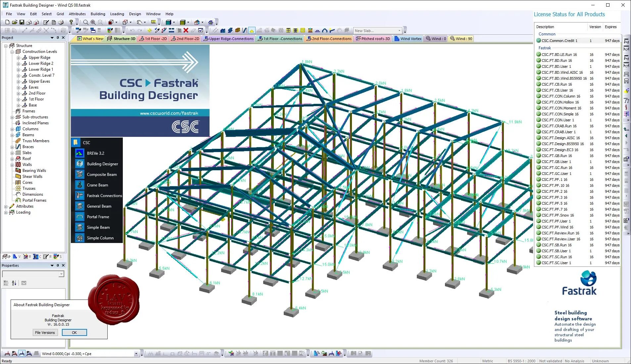Open the Attributes menu

77,14
